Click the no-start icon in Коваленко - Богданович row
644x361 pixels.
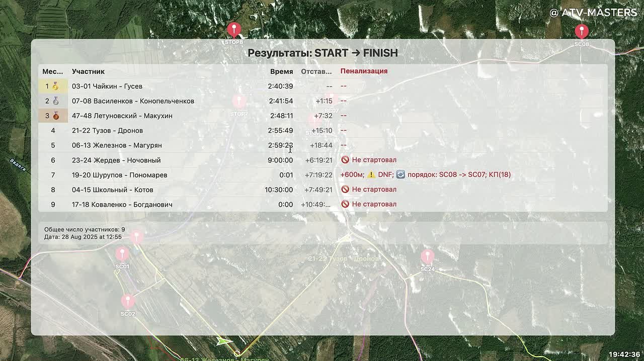click(345, 204)
